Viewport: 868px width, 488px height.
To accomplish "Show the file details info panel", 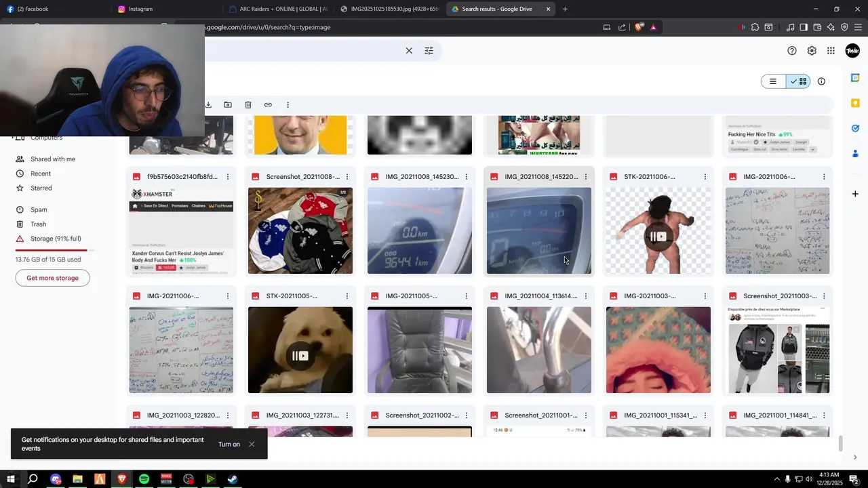I will 821,81.
